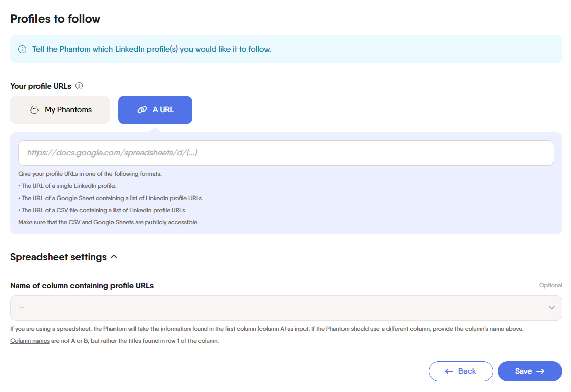Click the 'Your profile URLs' label
This screenshot has height=392, width=571.
click(x=41, y=86)
